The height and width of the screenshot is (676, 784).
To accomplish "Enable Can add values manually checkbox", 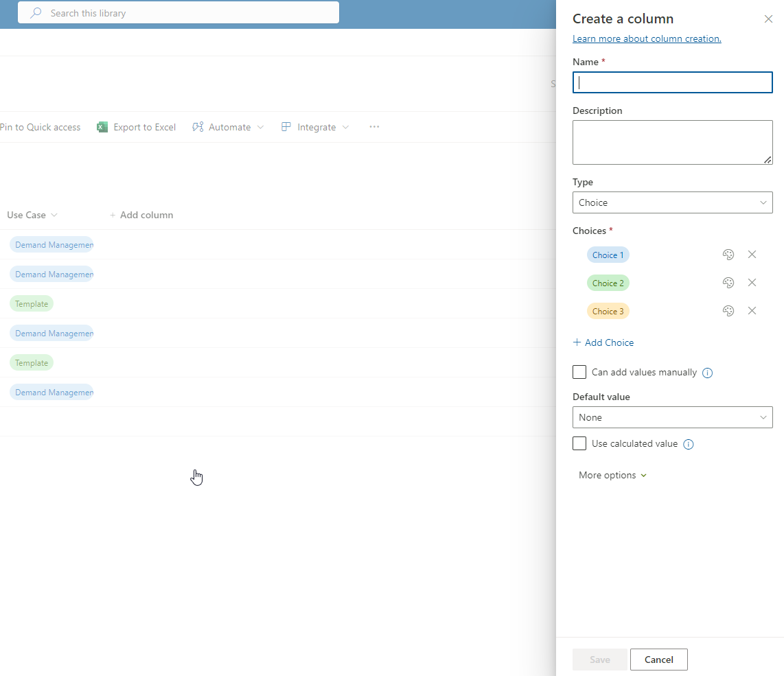I will pos(579,372).
